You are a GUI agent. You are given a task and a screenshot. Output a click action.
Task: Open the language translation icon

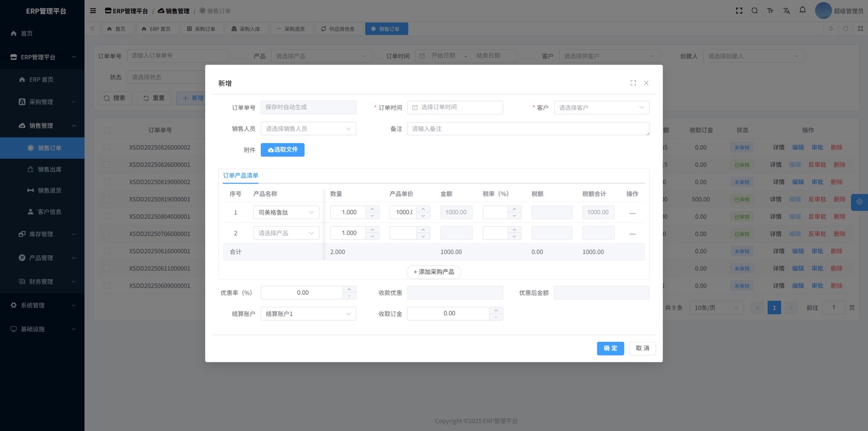tap(787, 11)
